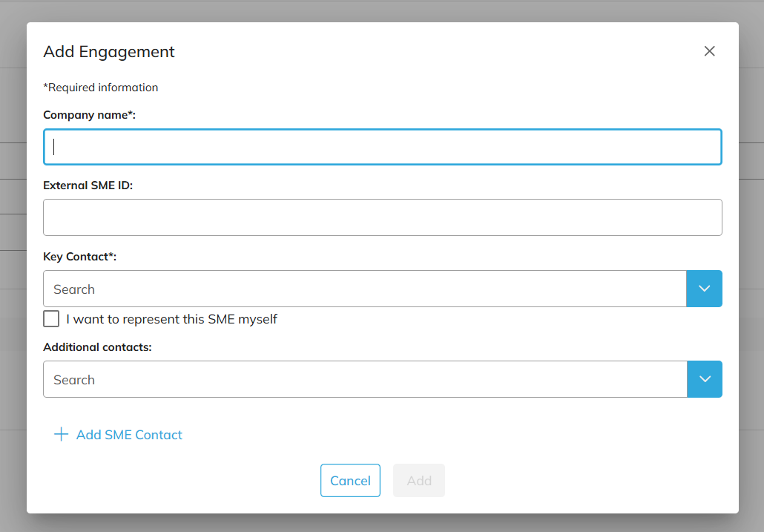This screenshot has width=764, height=532.
Task: Click the 'Additional contacts:' label
Action: click(97, 347)
